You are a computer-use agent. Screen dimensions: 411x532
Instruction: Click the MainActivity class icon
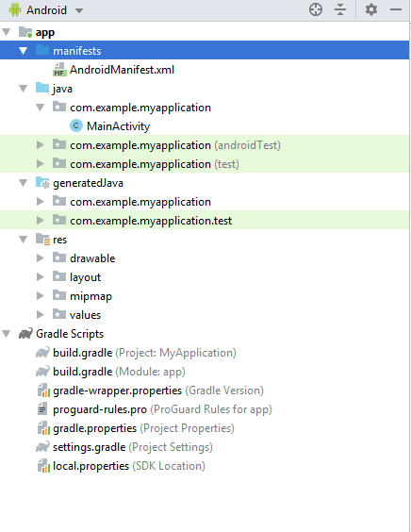click(76, 125)
